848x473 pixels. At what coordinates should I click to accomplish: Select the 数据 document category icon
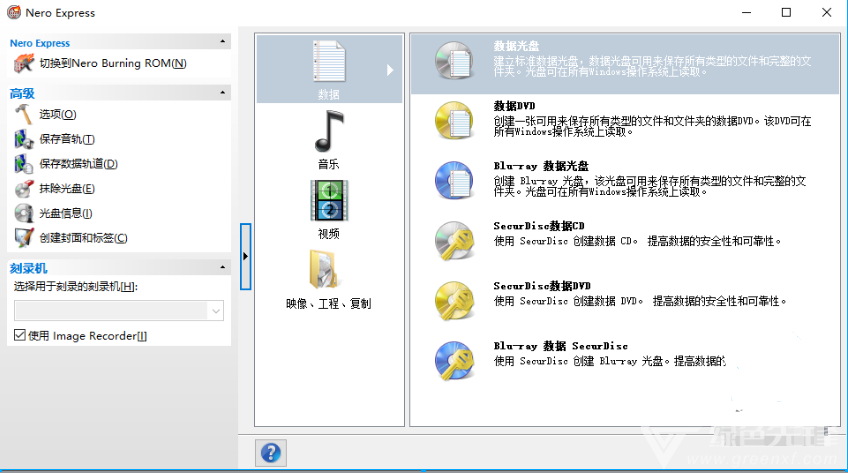[329, 62]
